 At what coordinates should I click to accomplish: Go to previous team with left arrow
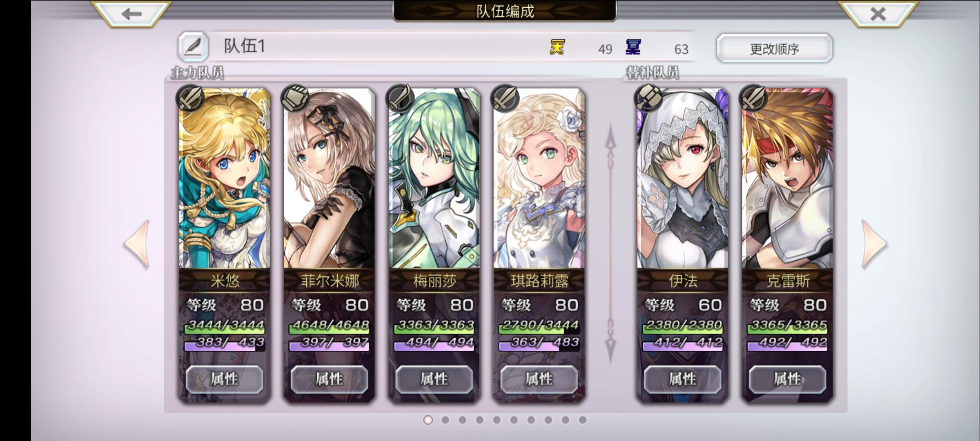coord(137,244)
